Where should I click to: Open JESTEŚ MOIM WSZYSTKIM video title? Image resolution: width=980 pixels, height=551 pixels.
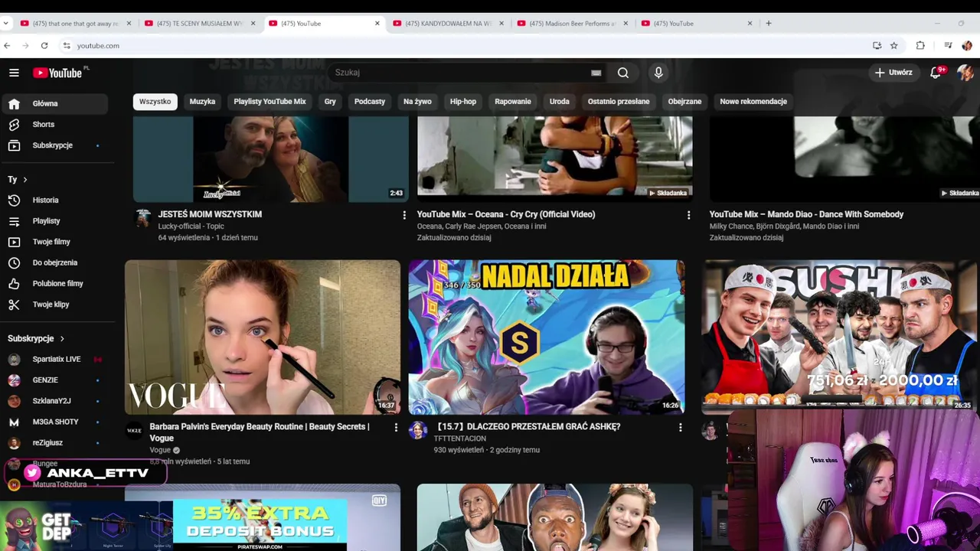(x=210, y=214)
